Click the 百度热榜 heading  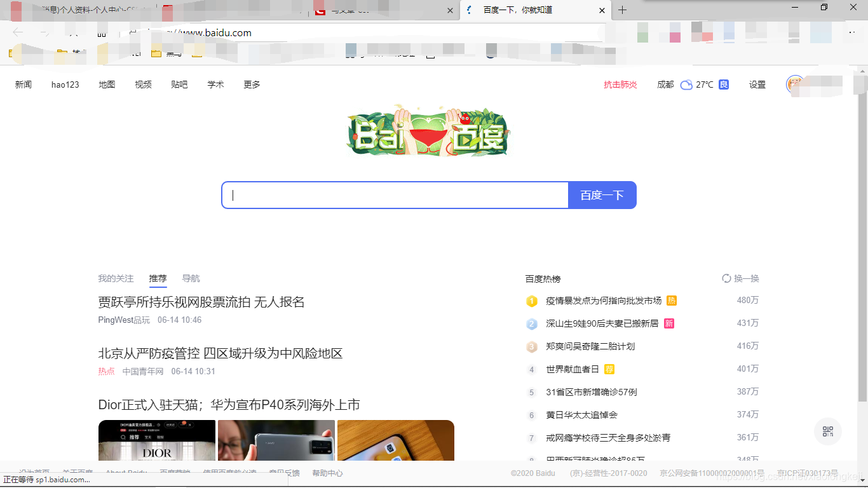[x=543, y=278]
